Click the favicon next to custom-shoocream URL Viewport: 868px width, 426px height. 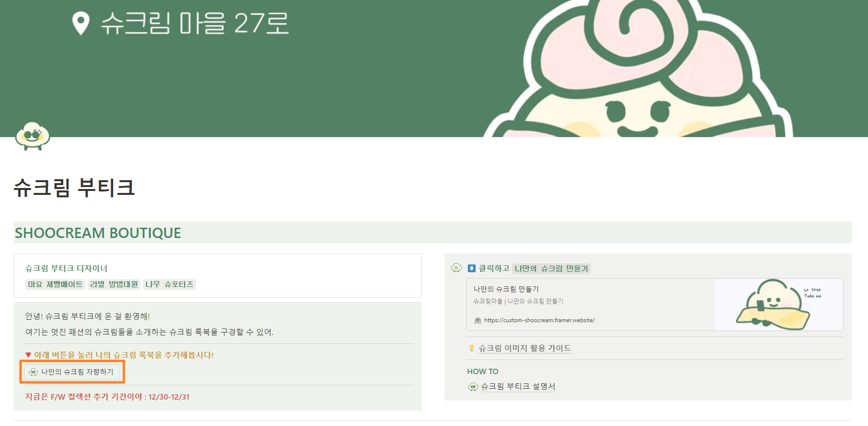tap(478, 320)
